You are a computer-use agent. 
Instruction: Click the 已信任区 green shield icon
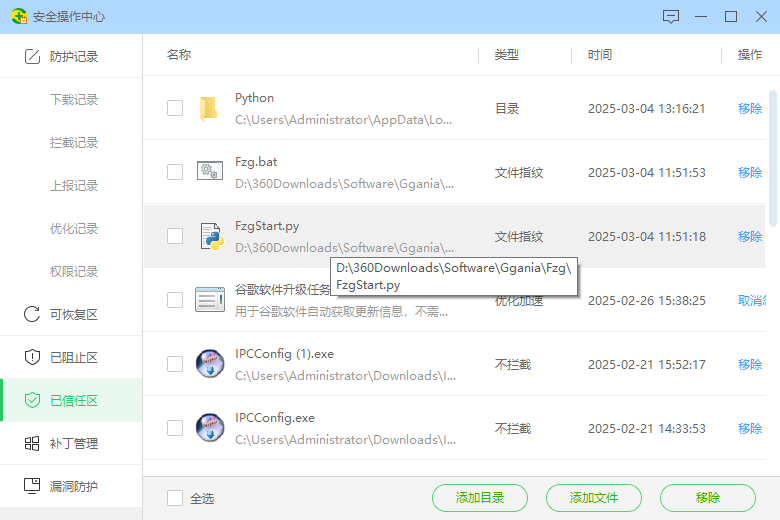point(32,400)
